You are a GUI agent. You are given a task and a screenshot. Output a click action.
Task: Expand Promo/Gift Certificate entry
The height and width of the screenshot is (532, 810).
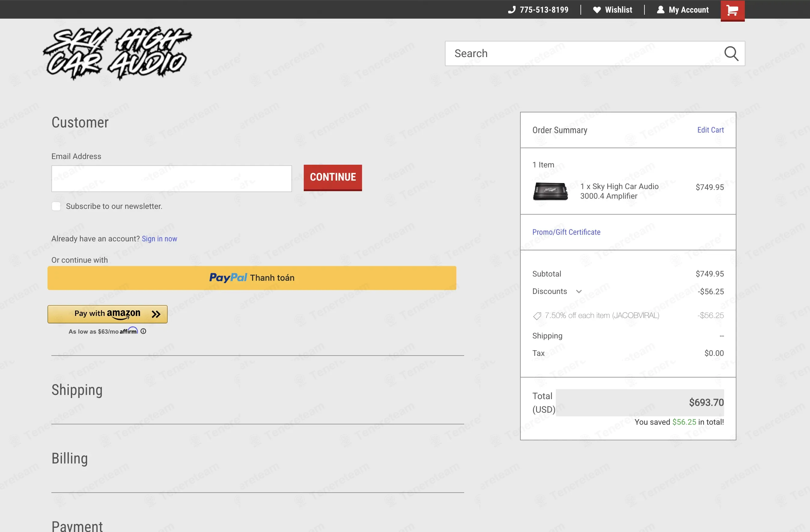(566, 232)
